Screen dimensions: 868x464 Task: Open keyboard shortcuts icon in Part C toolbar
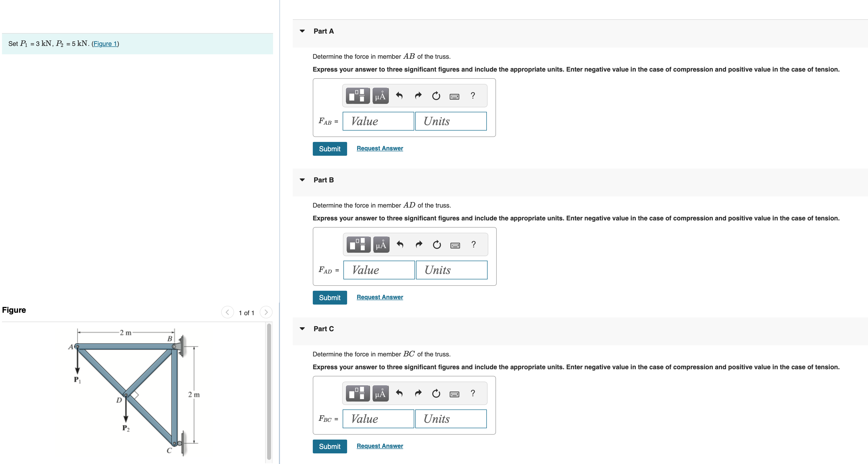pyautogui.click(x=454, y=394)
